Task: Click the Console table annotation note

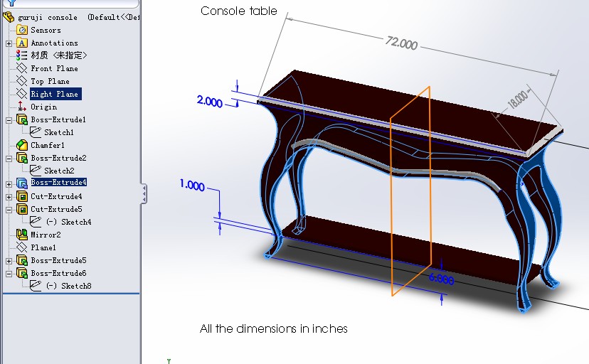Action: (239, 11)
